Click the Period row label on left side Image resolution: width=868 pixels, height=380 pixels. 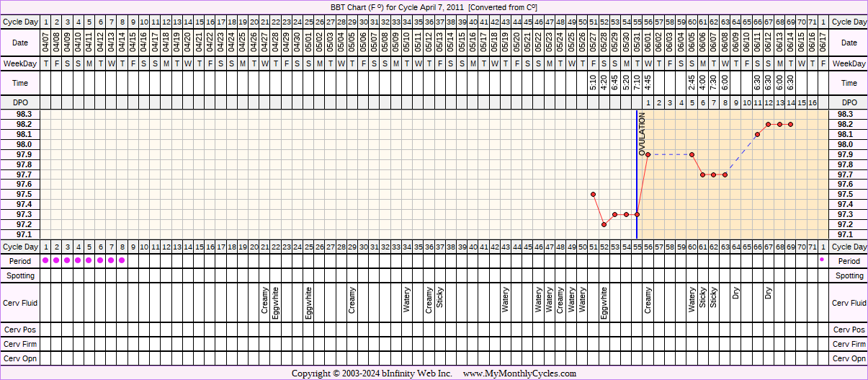pyautogui.click(x=22, y=261)
